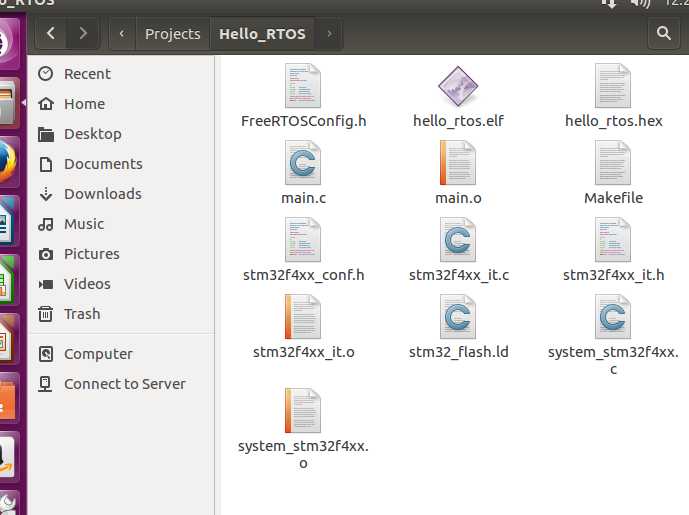
Task: Open the main.c source file
Action: 303,163
